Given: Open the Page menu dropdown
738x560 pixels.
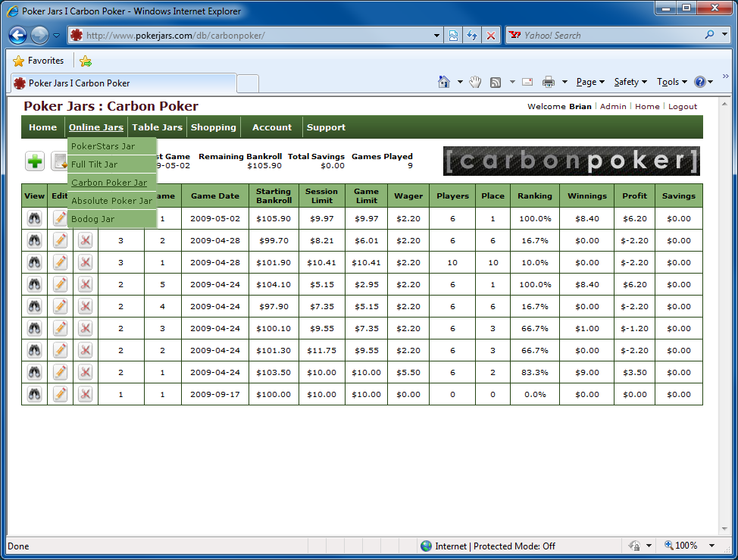Looking at the screenshot, I should tap(590, 82).
